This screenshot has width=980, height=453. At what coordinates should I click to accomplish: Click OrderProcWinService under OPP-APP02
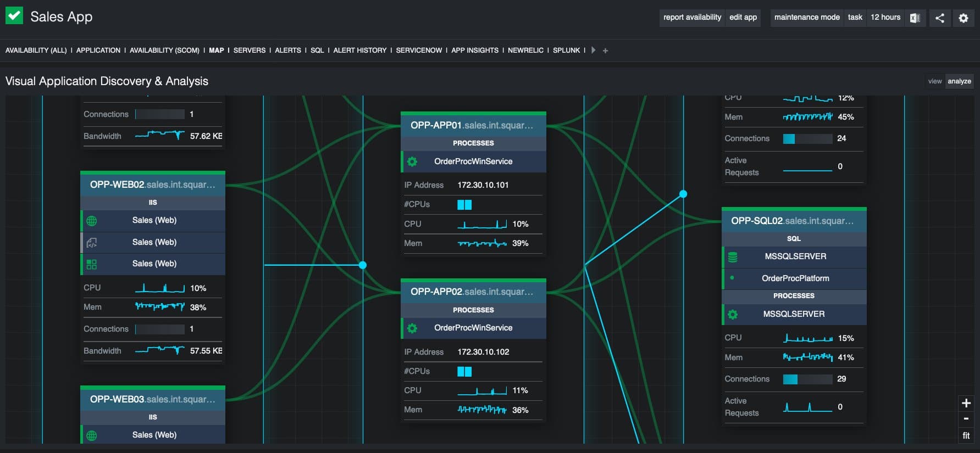[x=473, y=328]
